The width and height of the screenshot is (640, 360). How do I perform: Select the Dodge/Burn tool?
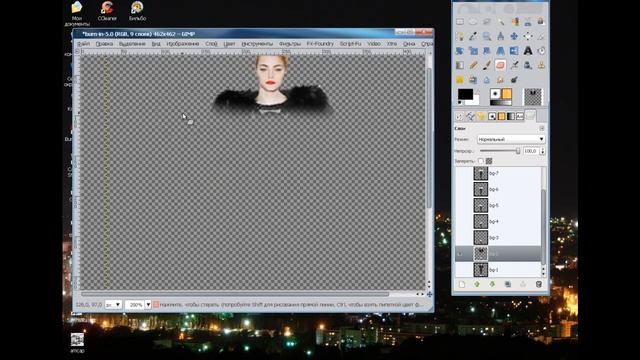[514, 80]
